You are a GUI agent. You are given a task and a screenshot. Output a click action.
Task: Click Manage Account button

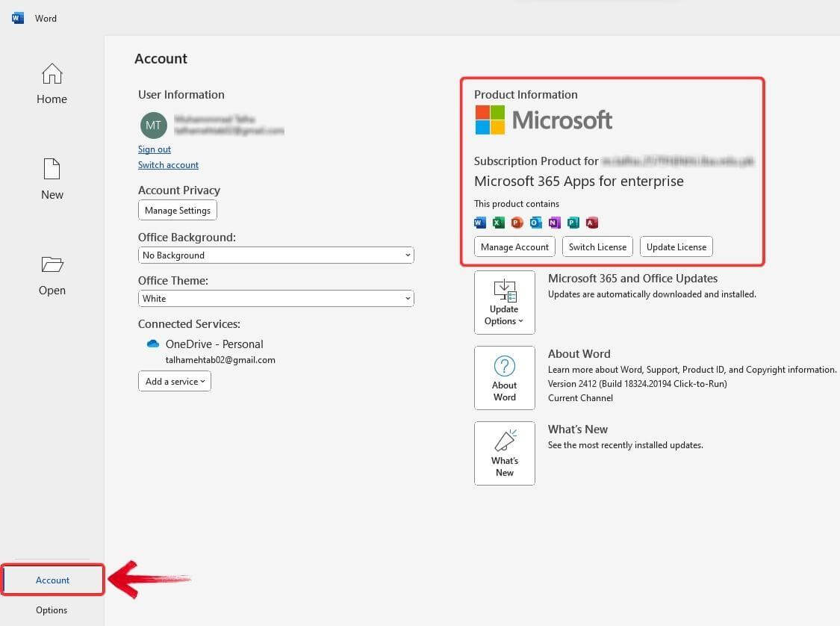[x=514, y=247]
